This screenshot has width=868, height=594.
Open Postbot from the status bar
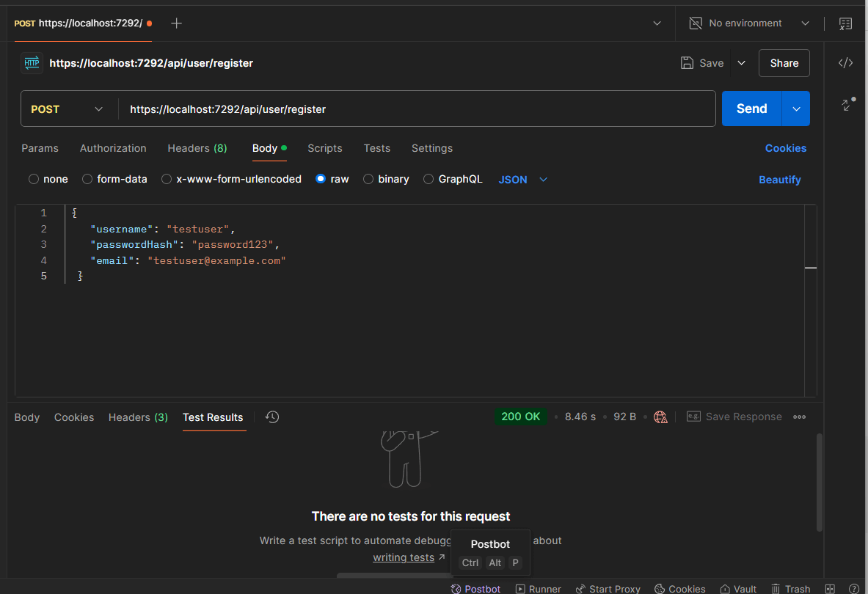click(475, 588)
